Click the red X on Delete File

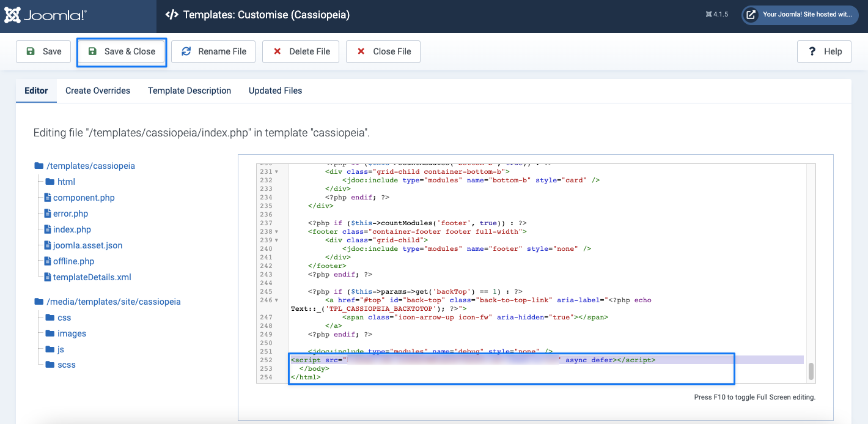[x=278, y=51]
